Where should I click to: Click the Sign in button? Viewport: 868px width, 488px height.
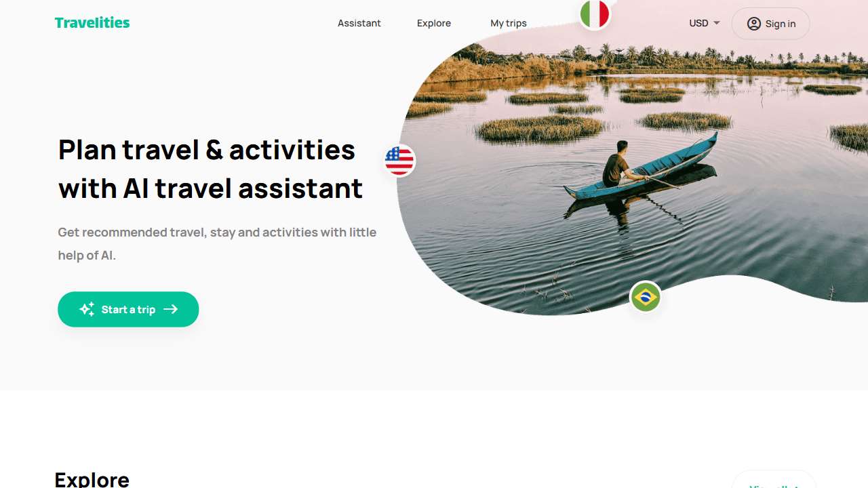click(771, 24)
